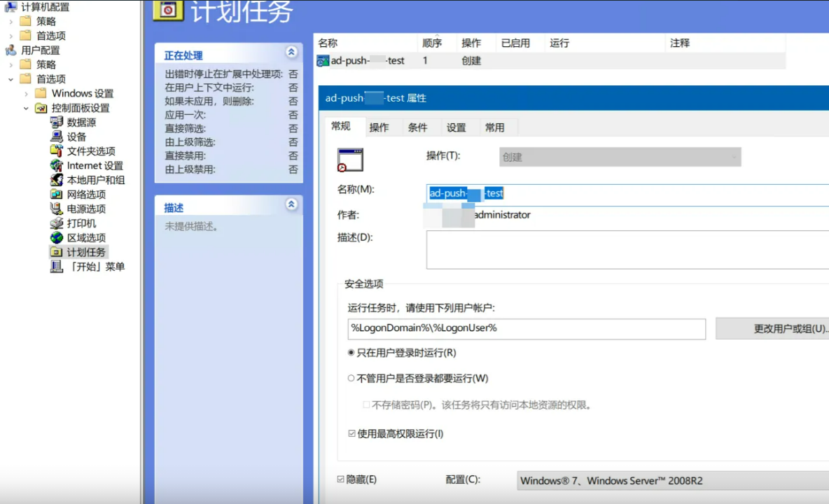Choose 不管用户是否登录都要运行 radio option
The width and height of the screenshot is (829, 504).
(351, 379)
